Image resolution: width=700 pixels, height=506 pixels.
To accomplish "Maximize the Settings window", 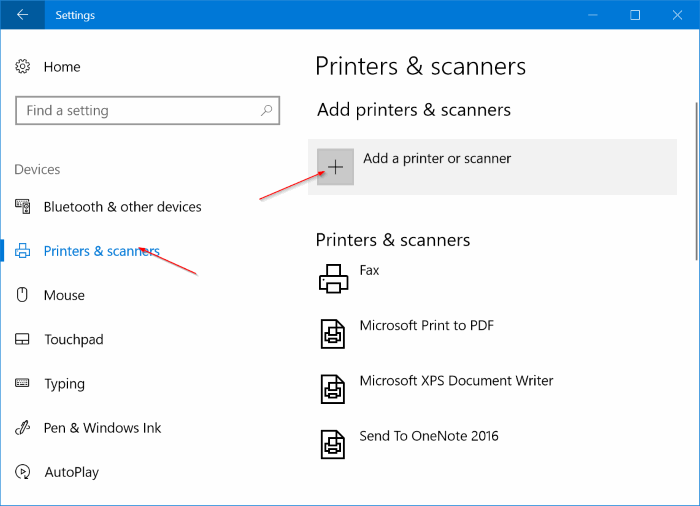I will (x=635, y=15).
